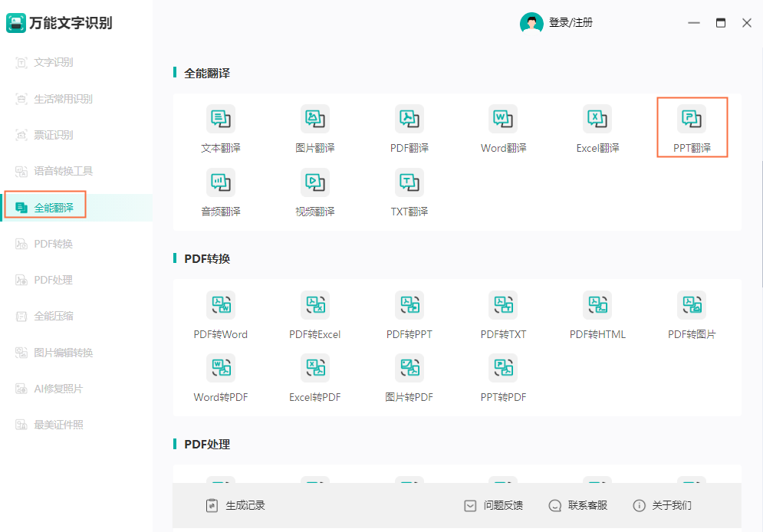Select PDF处理 in the sidebar
Screen dimensions: 763x532
click(76, 280)
